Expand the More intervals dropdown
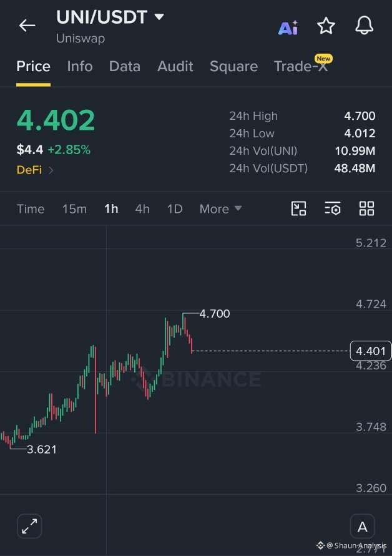 220,209
